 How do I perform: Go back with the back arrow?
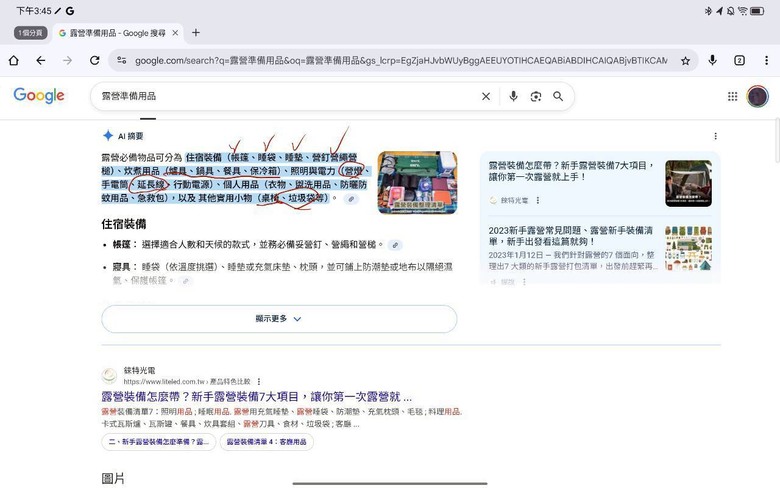(41, 60)
